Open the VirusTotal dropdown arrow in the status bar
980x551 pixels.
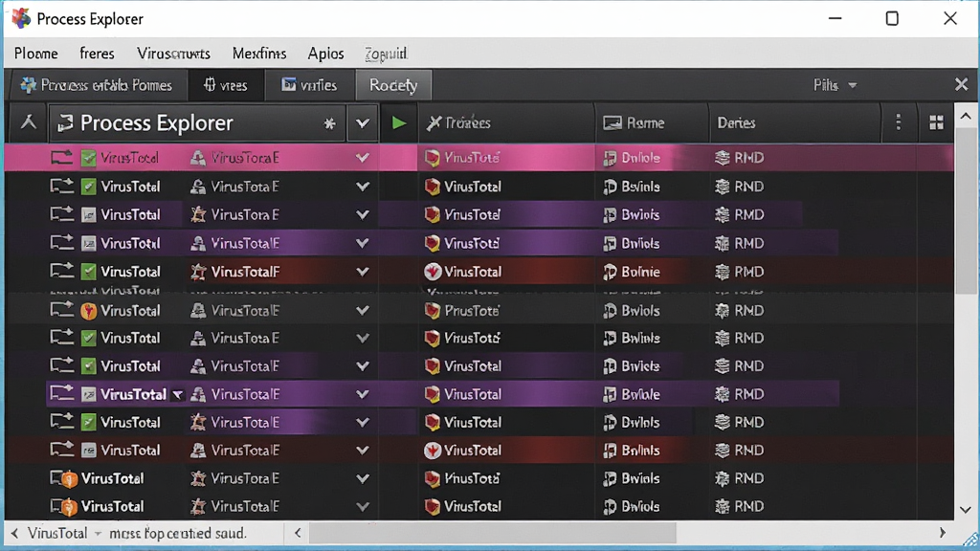98,534
